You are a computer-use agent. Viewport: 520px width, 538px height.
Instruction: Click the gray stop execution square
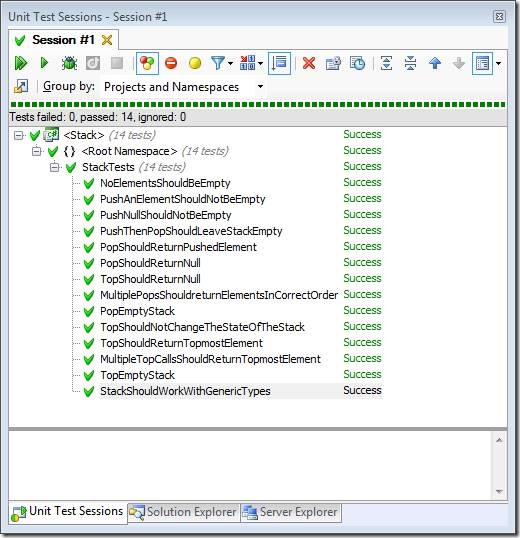117,63
